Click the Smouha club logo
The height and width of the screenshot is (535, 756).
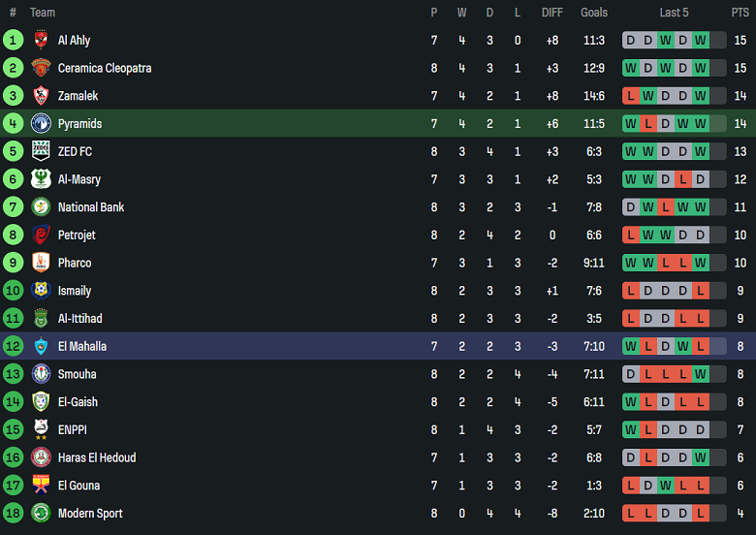[41, 374]
